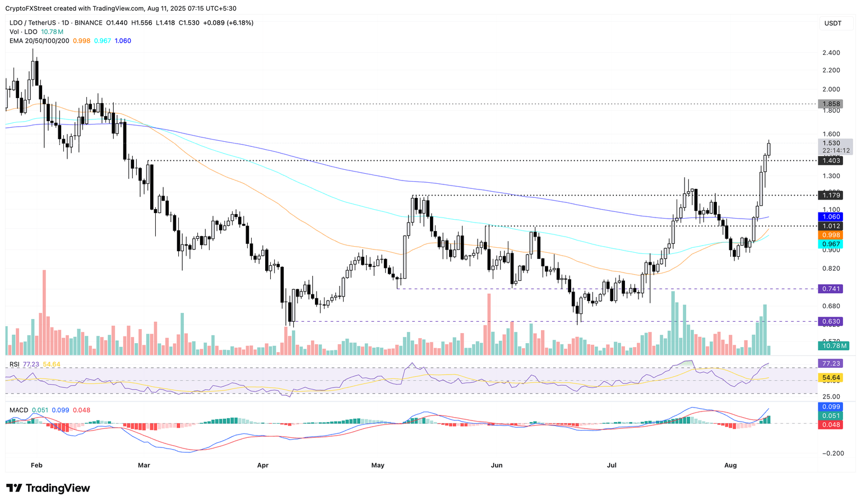The width and height of the screenshot is (861, 504).
Task: Open the USDT currency selector
Action: click(x=832, y=23)
